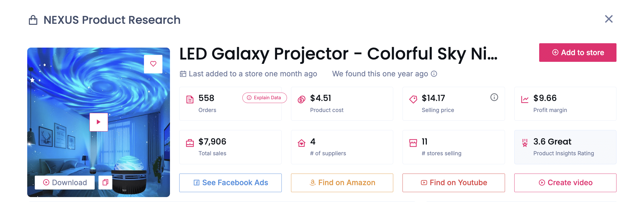This screenshot has width=644, height=202.
Task: Click the shopping bag icon beside NEXUS Product Research
Action: coord(33,20)
